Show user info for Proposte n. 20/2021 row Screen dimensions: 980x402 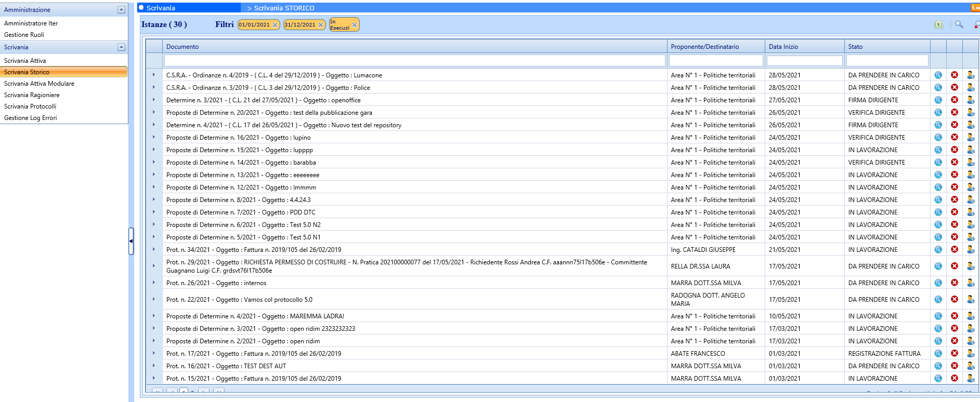(971, 112)
